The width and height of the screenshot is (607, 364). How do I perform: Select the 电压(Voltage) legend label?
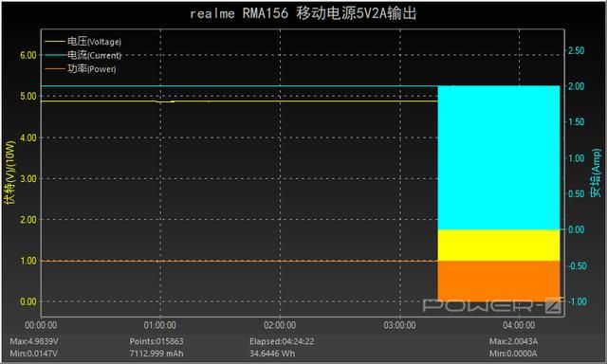[94, 42]
